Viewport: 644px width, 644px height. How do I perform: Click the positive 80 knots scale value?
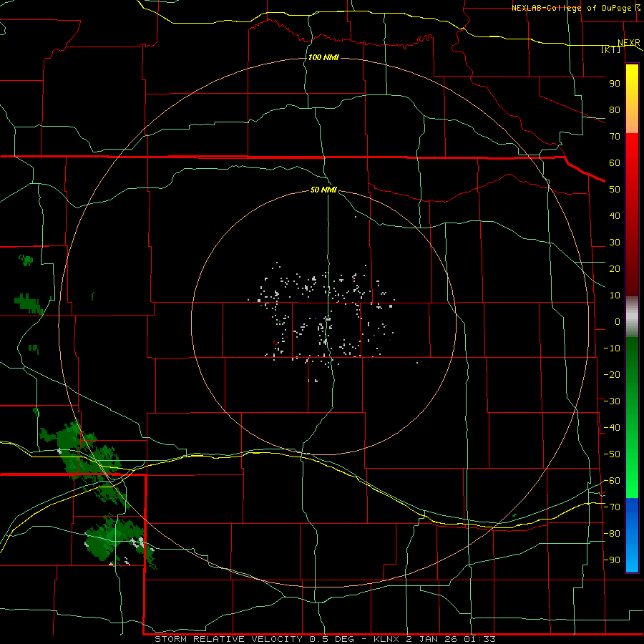(x=615, y=110)
